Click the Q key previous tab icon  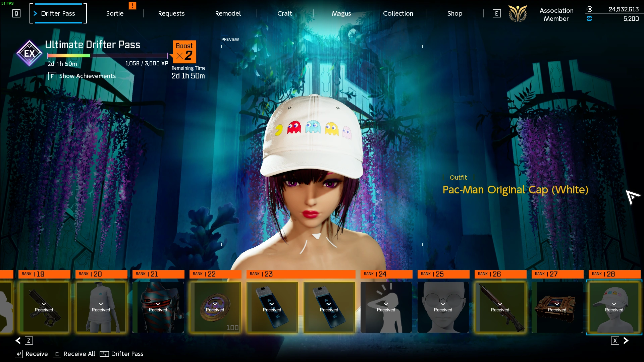pyautogui.click(x=16, y=13)
